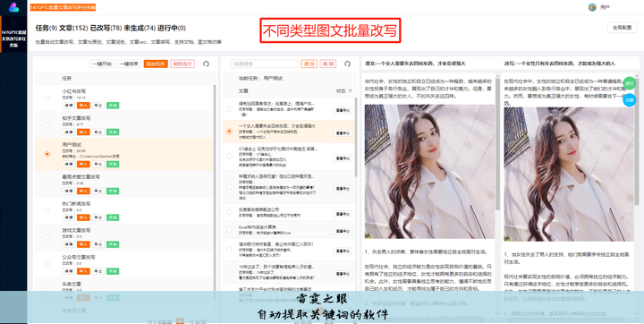This screenshot has width=644, height=324.
Task: Click the 一键开始 button
Action: pos(102,64)
